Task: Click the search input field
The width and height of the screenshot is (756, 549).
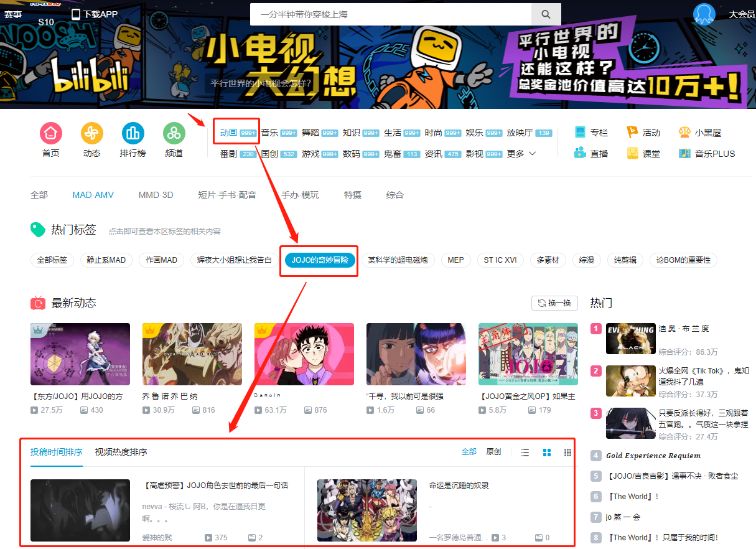Action: coord(391,14)
